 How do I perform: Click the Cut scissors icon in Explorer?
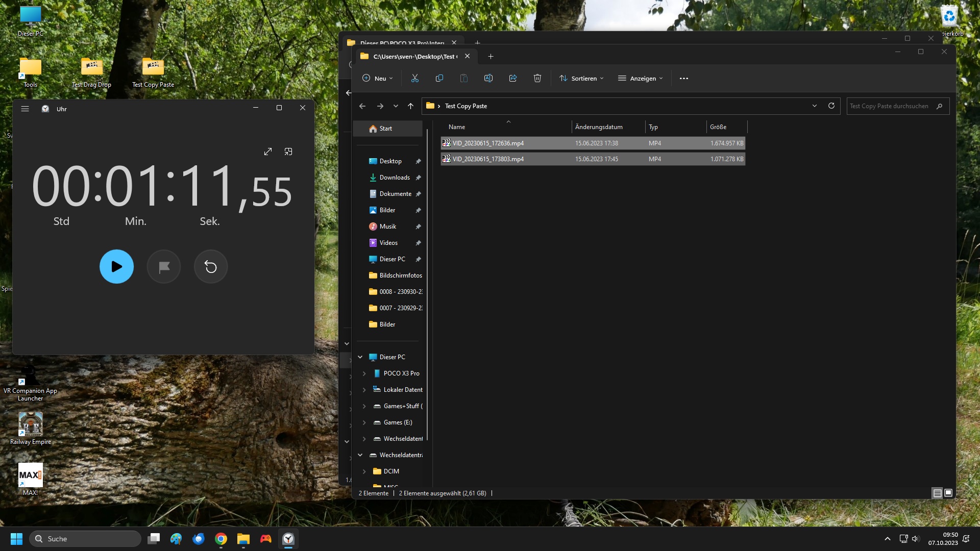(414, 78)
